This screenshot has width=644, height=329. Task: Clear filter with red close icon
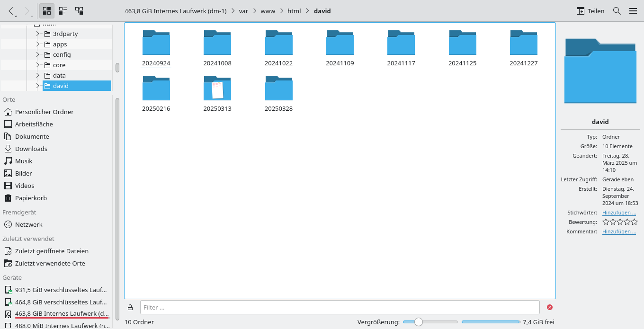(550, 307)
